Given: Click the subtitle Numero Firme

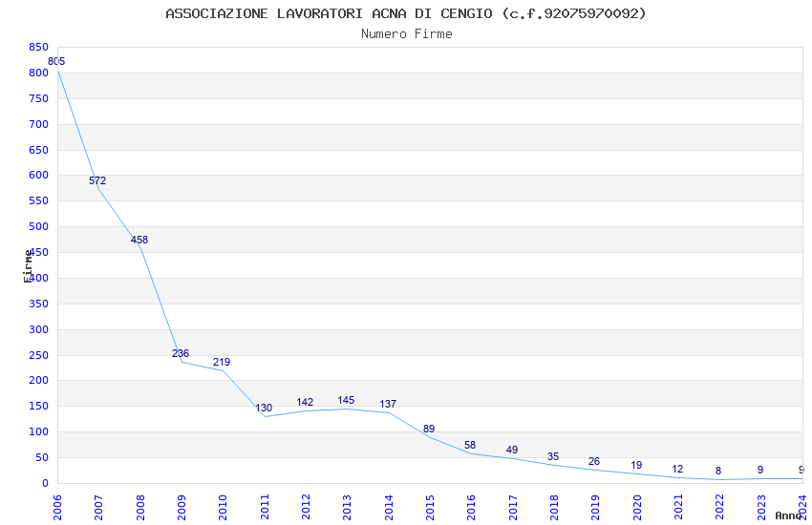Looking at the screenshot, I should (407, 34).
